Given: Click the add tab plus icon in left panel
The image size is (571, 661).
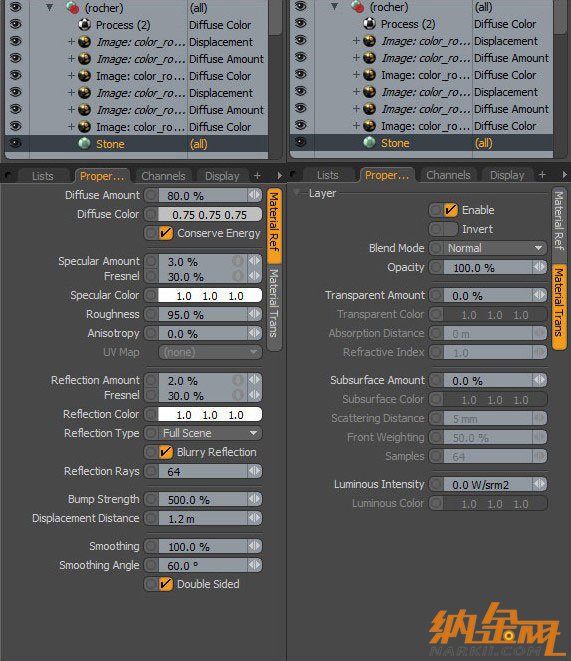Looking at the screenshot, I should pos(257,175).
